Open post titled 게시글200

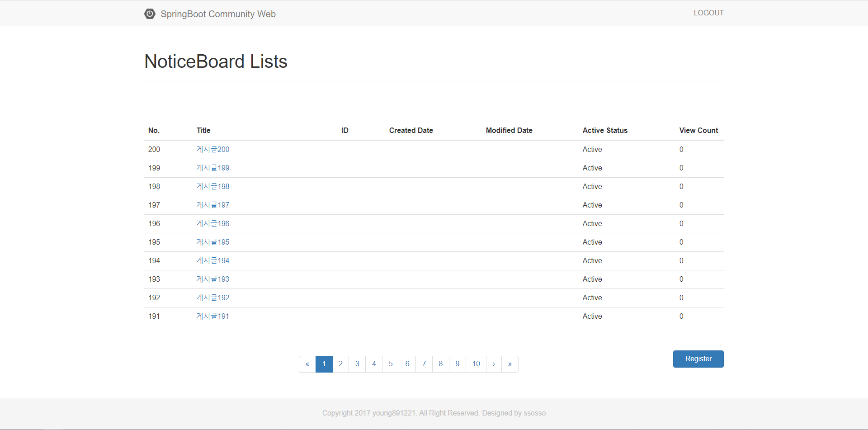tap(212, 149)
